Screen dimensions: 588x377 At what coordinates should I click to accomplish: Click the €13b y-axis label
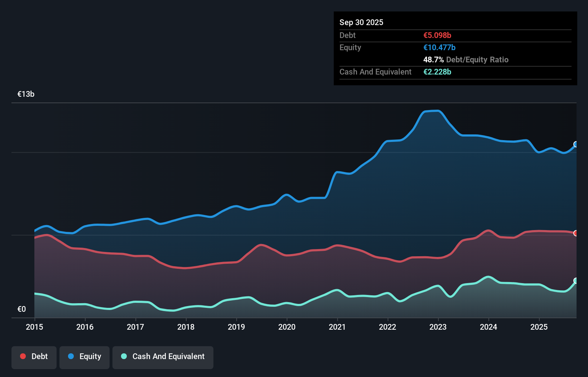(26, 94)
